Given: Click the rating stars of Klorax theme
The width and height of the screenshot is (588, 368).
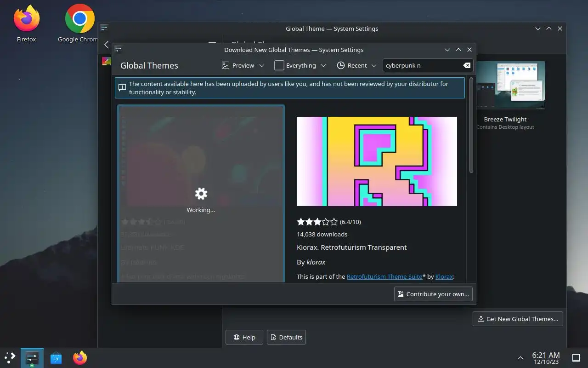Looking at the screenshot, I should coord(317,222).
